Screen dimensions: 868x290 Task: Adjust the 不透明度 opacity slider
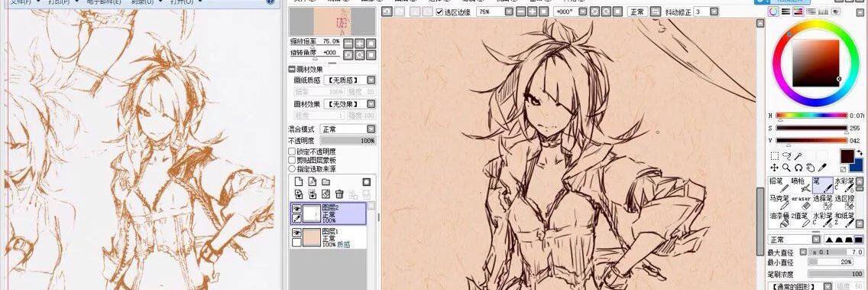(x=348, y=141)
